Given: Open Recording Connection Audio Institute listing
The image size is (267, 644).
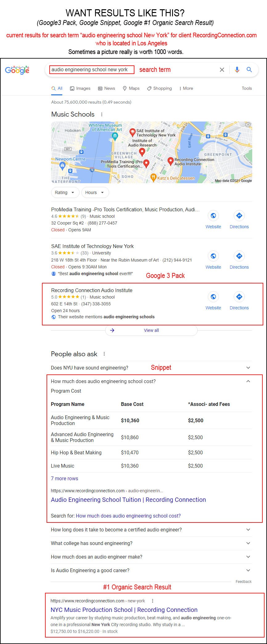Looking at the screenshot, I should tap(92, 290).
